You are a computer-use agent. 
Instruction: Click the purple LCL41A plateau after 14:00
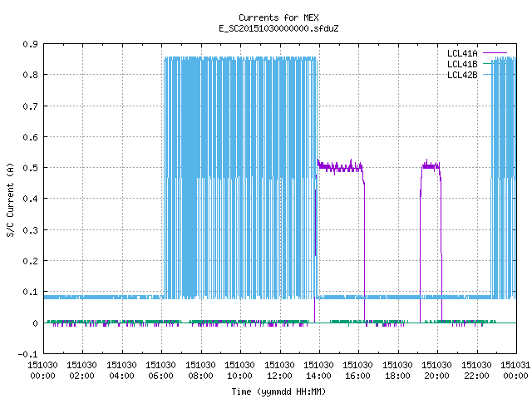(340, 167)
